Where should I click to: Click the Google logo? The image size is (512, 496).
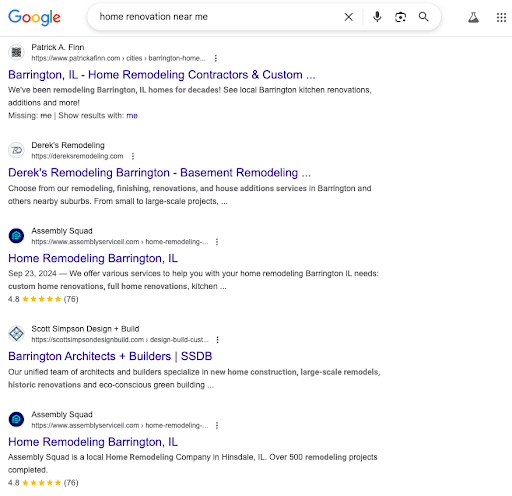[34, 17]
